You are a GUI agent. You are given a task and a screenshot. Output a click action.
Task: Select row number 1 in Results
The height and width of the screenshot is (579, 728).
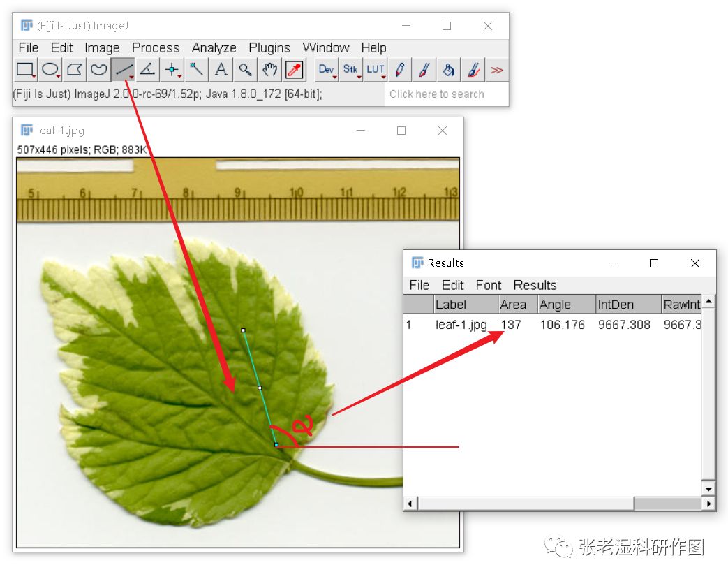point(408,325)
